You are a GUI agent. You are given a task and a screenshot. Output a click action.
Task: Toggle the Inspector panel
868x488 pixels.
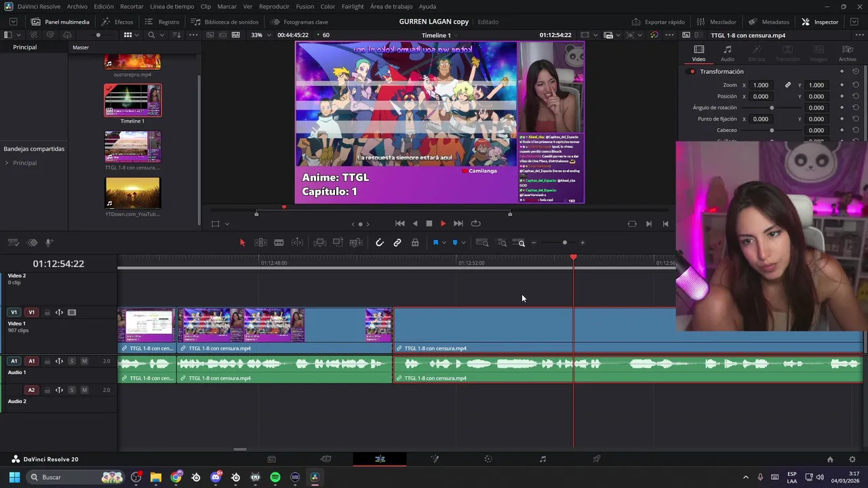click(x=820, y=22)
